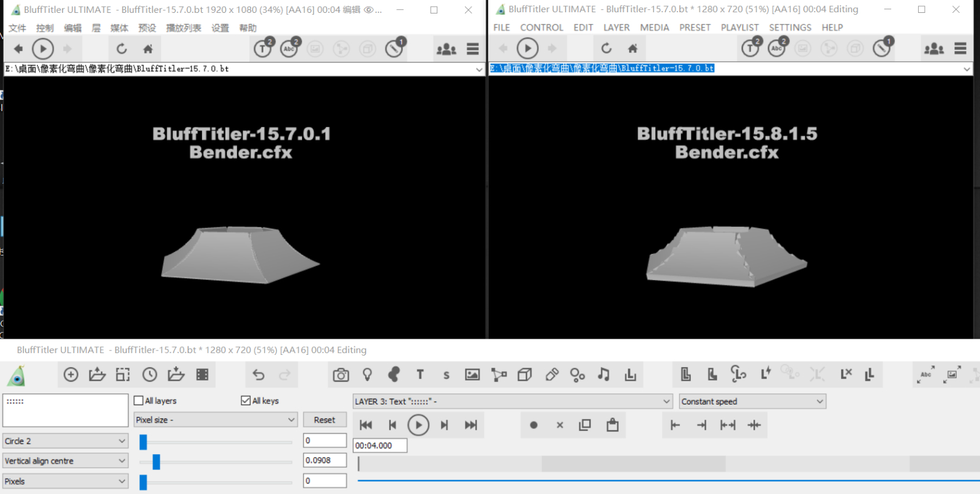This screenshot has height=494, width=980.
Task: Open the 文件 menu in left window
Action: (x=17, y=28)
